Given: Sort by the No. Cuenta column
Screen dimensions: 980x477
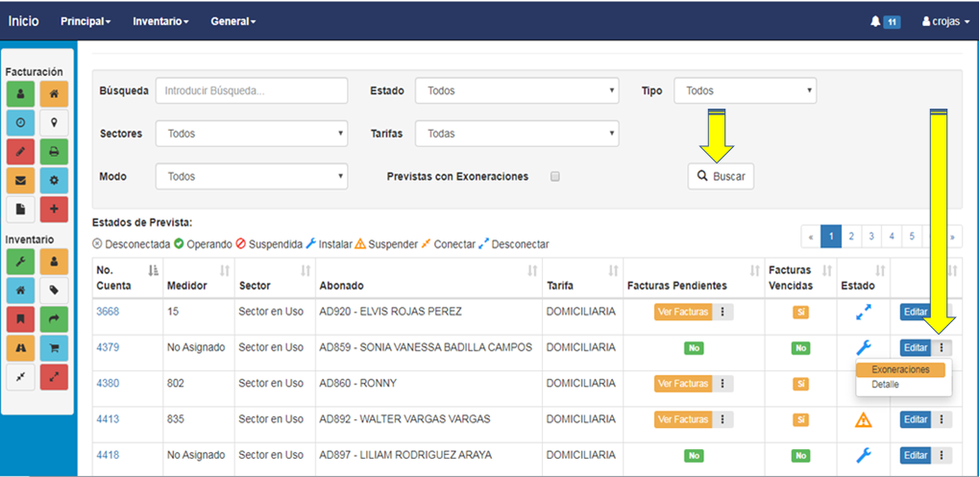Looking at the screenshot, I should point(154,270).
